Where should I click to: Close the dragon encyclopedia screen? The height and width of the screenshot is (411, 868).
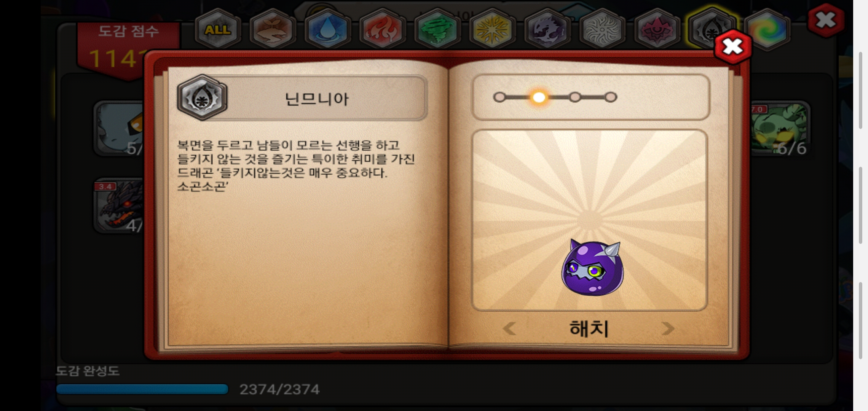click(x=825, y=20)
